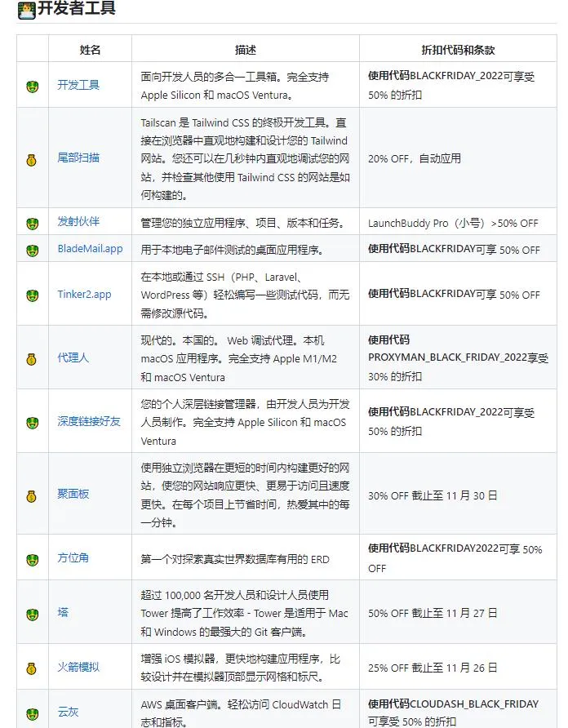
Task: Click the PROXYMAN_BLACK_FRIDAY_2022 code text
Action: 448,358
